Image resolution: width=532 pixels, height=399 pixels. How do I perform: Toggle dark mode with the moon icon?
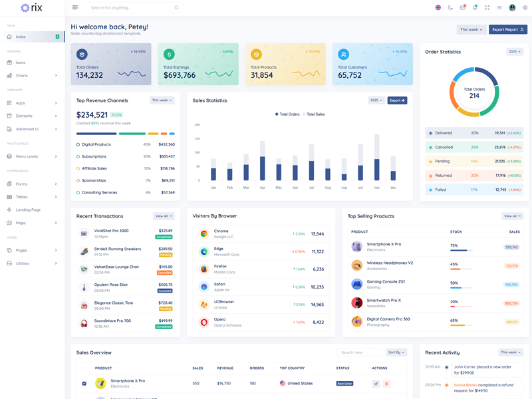(x=450, y=8)
